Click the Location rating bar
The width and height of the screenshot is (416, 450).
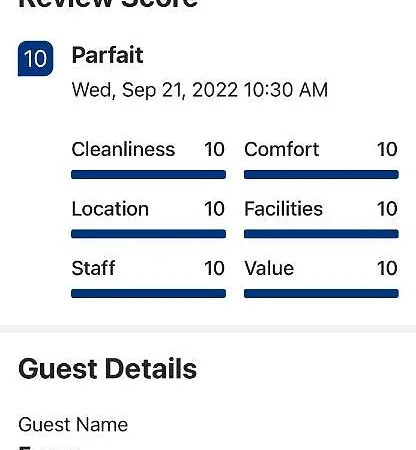pos(149,234)
